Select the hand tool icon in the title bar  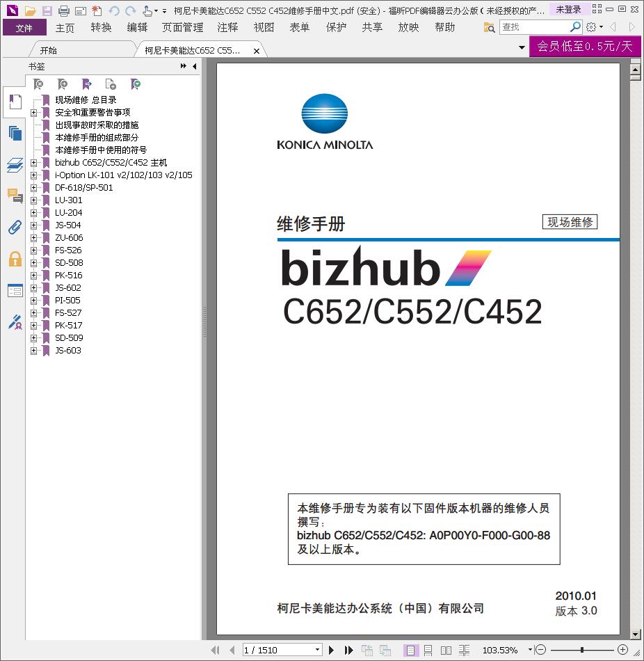click(147, 10)
